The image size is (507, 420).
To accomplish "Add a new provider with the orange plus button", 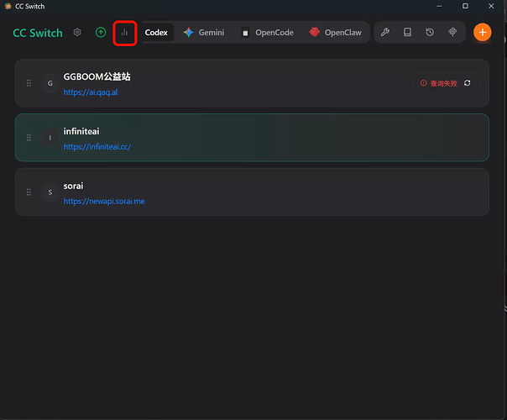I will (x=483, y=33).
